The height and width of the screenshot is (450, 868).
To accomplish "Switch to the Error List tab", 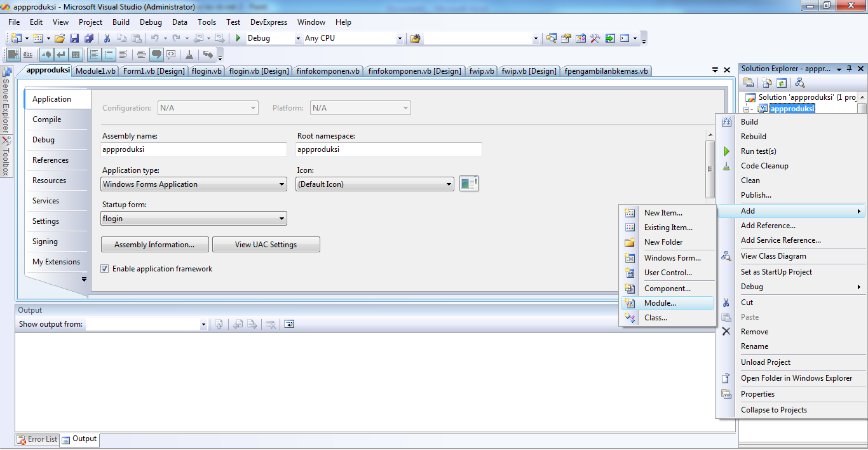I will [x=37, y=439].
